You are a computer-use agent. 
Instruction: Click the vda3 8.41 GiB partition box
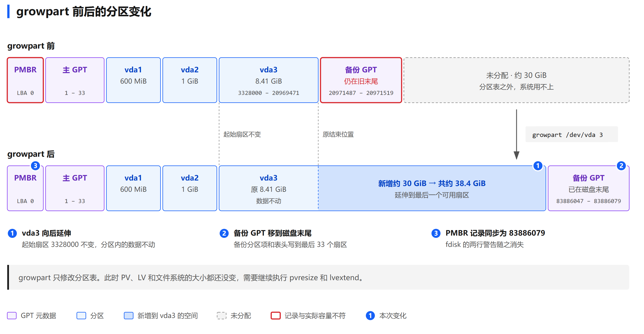[269, 80]
